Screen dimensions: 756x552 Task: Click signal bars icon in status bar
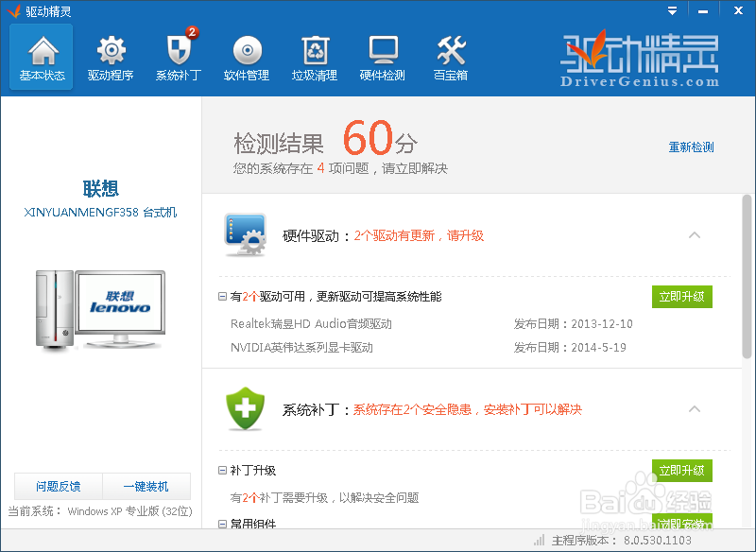click(539, 540)
